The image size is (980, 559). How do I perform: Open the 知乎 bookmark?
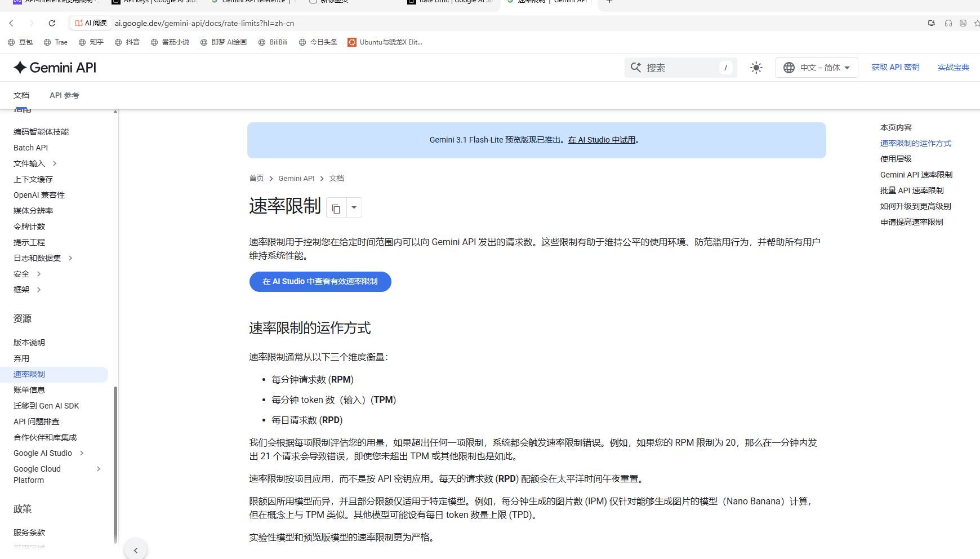click(91, 42)
